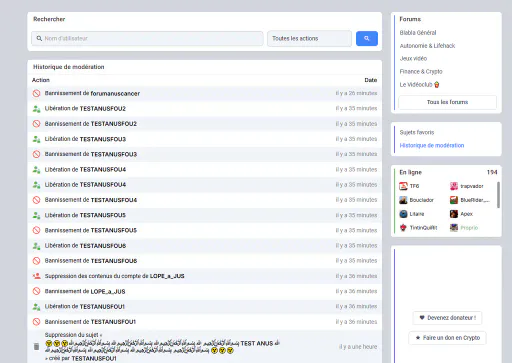Click release icon beside Libération de TESTANUSFOU5
This screenshot has height=363, width=512.
point(36,215)
